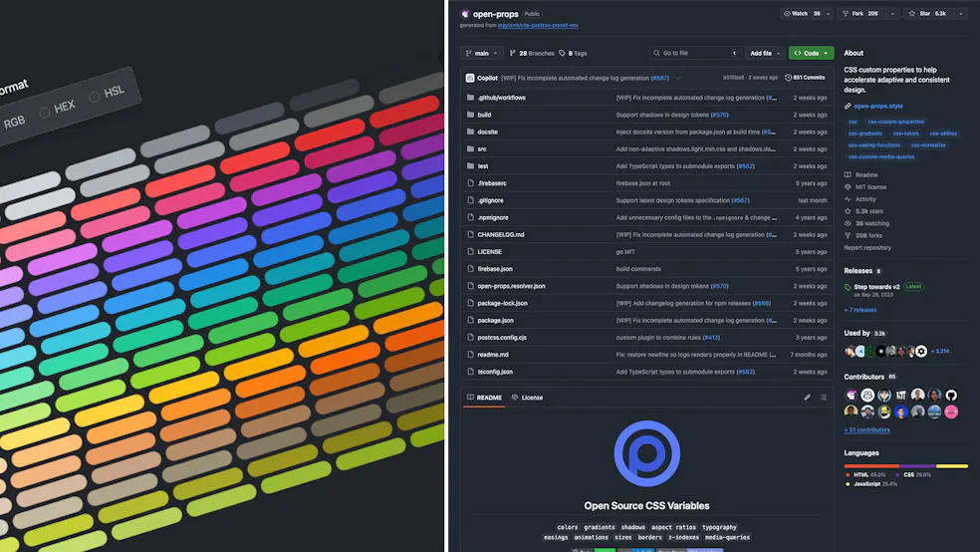Open the + 7 releases link
The image size is (980, 552).
[x=860, y=310]
